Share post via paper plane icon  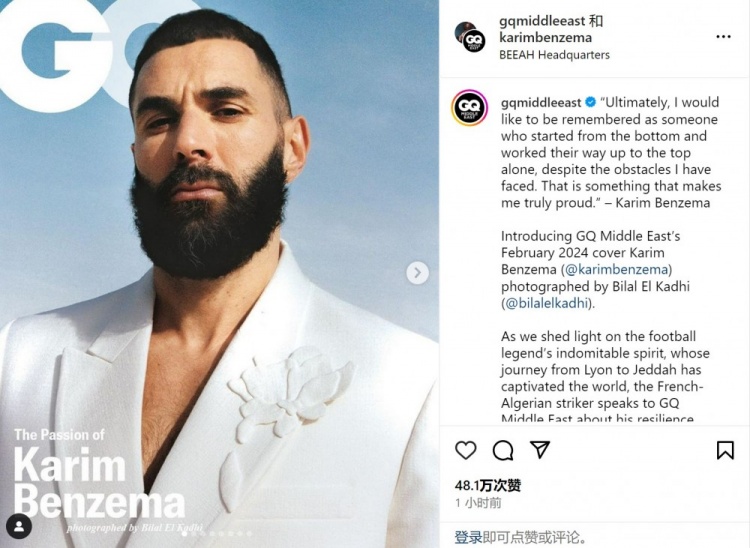[x=540, y=449]
